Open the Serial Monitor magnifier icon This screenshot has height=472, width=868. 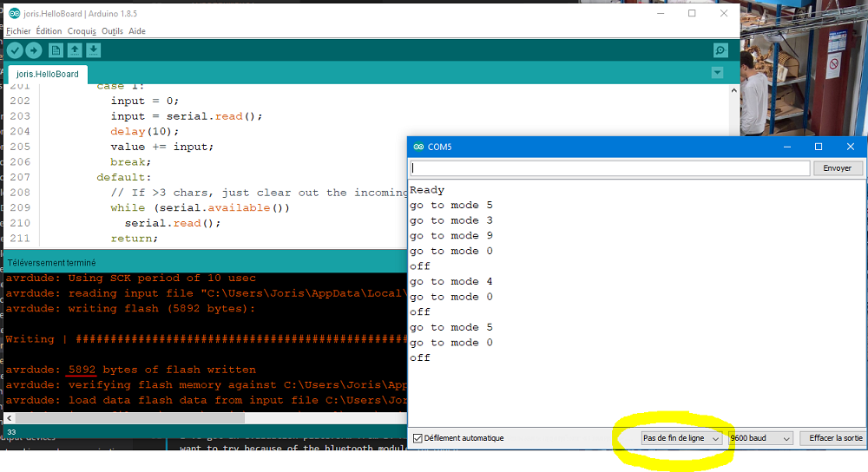pyautogui.click(x=720, y=50)
